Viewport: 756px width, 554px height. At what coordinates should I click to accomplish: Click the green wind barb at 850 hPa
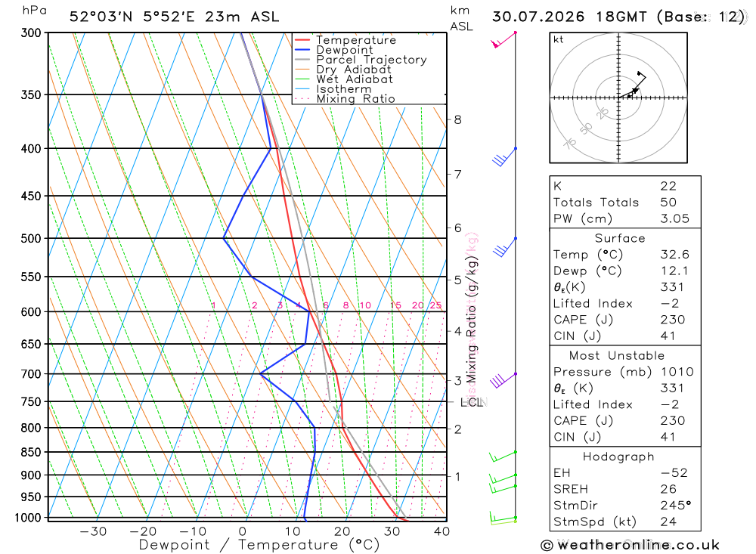(503, 457)
